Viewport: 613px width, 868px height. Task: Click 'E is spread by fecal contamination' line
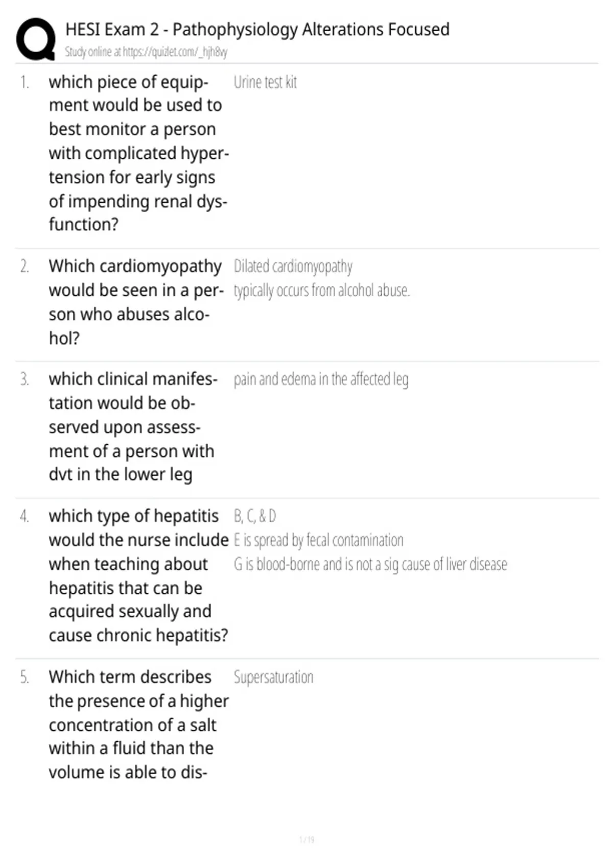(318, 540)
